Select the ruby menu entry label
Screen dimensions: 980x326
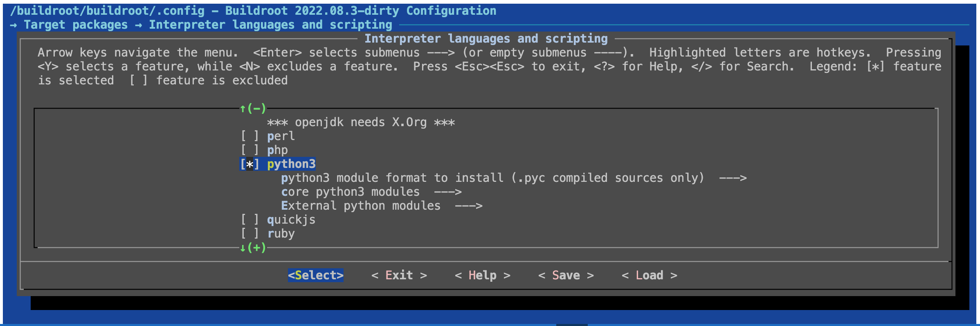pyautogui.click(x=281, y=234)
